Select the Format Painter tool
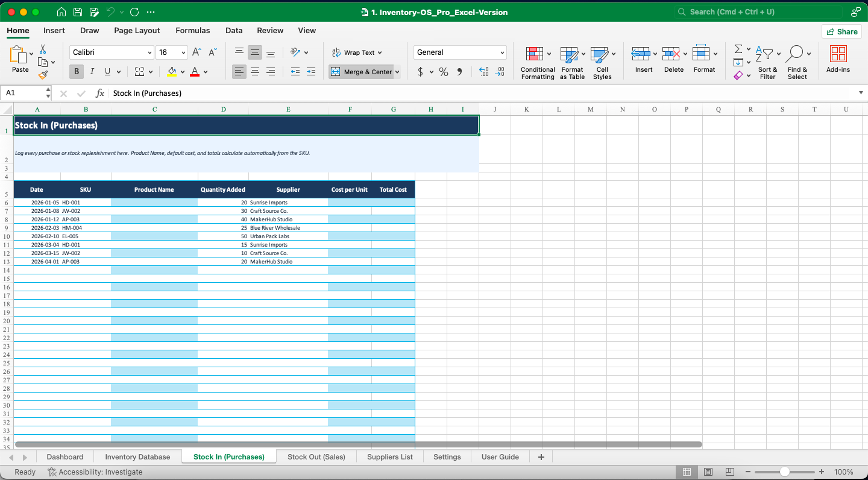868x480 pixels. coord(43,75)
